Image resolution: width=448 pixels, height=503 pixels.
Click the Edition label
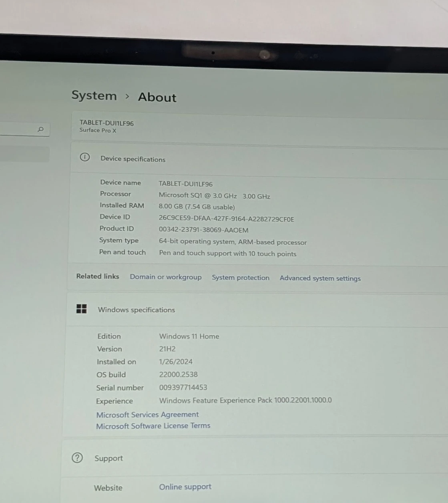(x=109, y=336)
